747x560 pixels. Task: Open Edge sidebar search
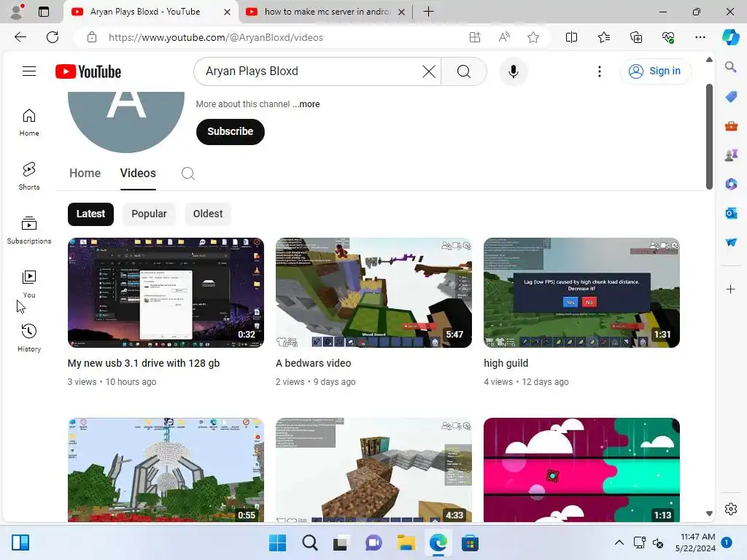point(730,66)
